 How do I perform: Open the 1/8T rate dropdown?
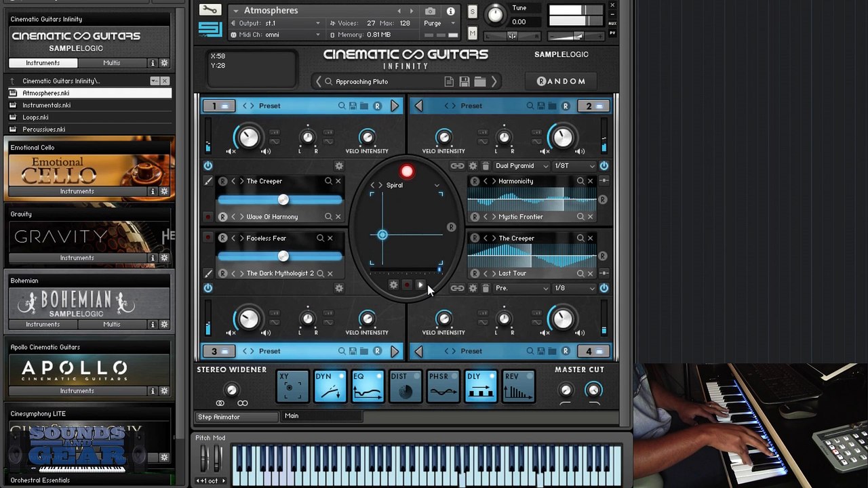[x=574, y=166]
